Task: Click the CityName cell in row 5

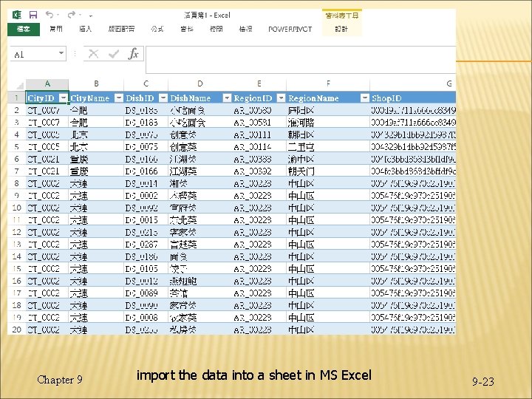Action: point(96,146)
